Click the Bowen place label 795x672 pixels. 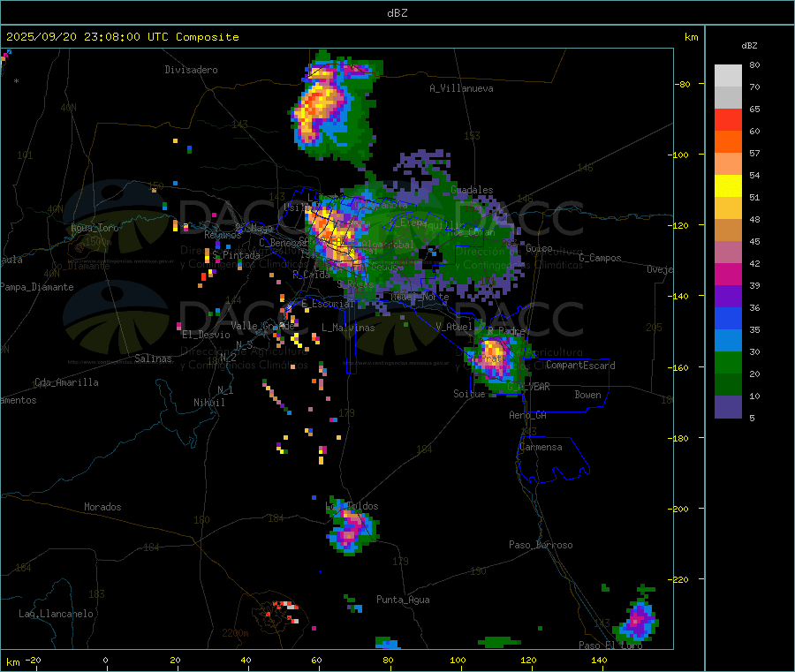coord(587,395)
